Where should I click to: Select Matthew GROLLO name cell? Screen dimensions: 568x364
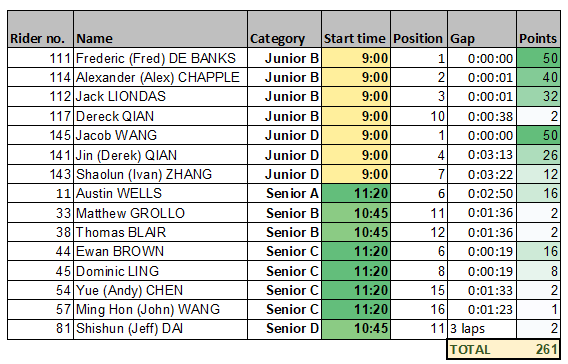(161, 213)
